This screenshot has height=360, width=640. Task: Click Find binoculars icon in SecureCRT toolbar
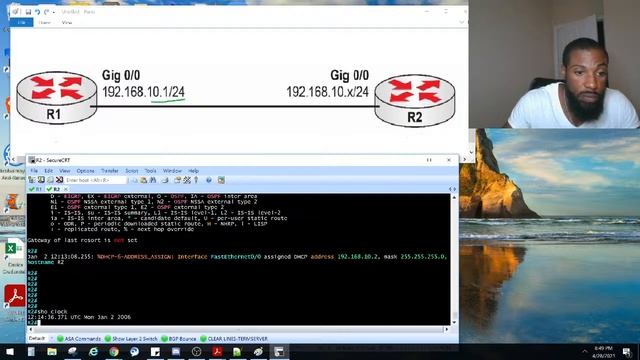[x=153, y=180]
